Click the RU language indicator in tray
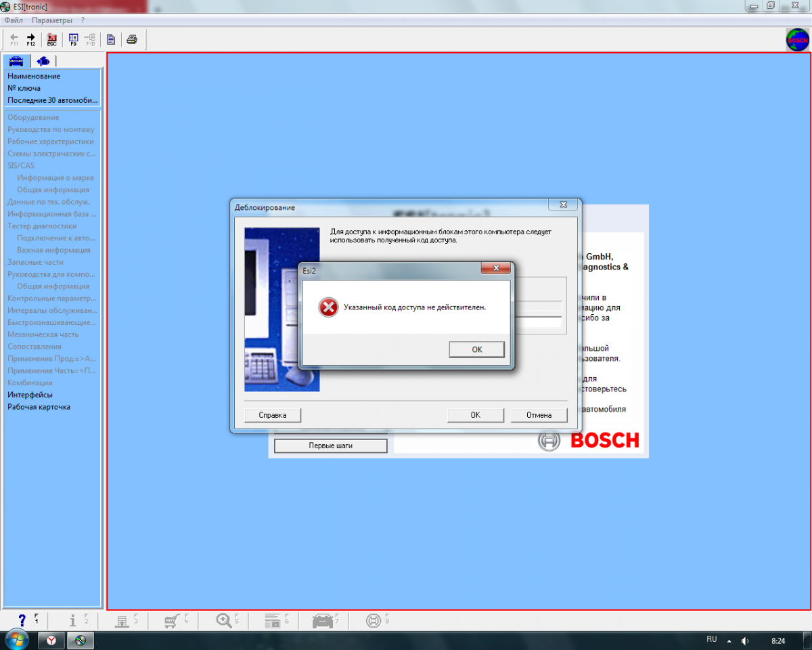This screenshot has width=812, height=650. [711, 639]
